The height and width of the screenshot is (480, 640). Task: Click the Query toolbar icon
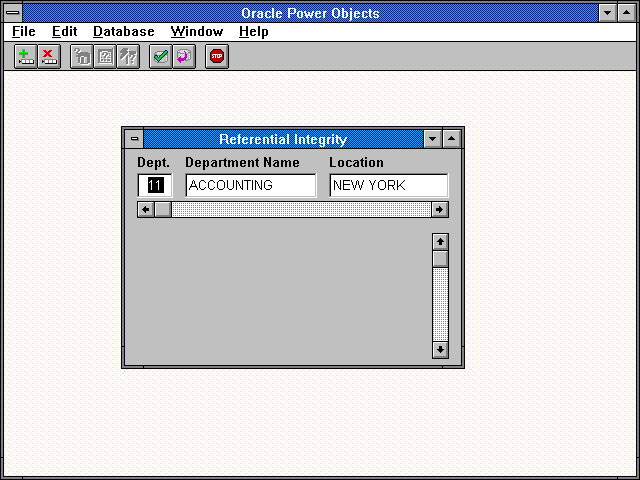pos(82,57)
